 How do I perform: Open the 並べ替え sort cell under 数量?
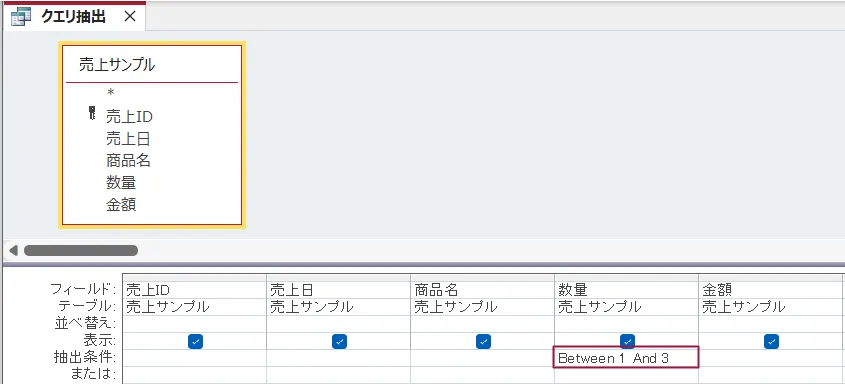point(626,324)
